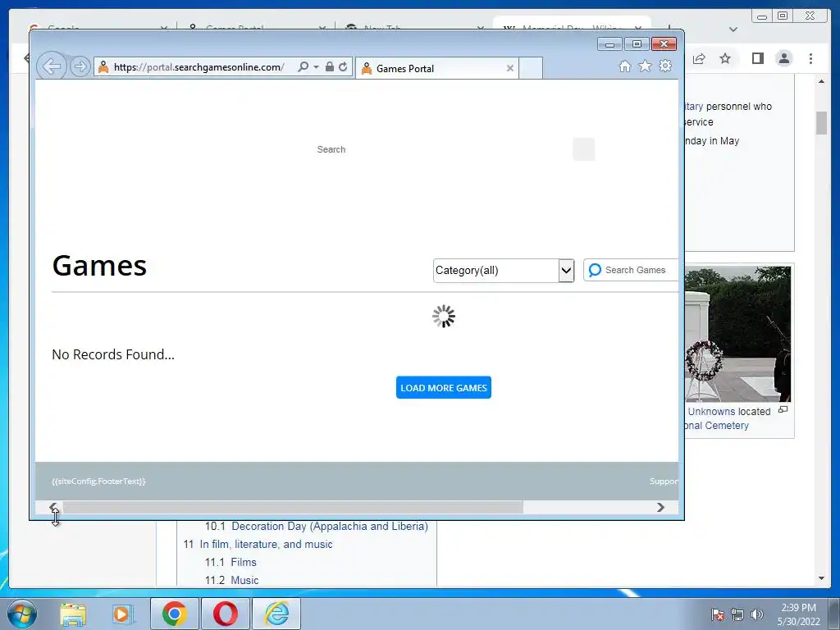840x630 pixels.
Task: Open Internet Explorer Favorites star
Action: click(x=645, y=66)
